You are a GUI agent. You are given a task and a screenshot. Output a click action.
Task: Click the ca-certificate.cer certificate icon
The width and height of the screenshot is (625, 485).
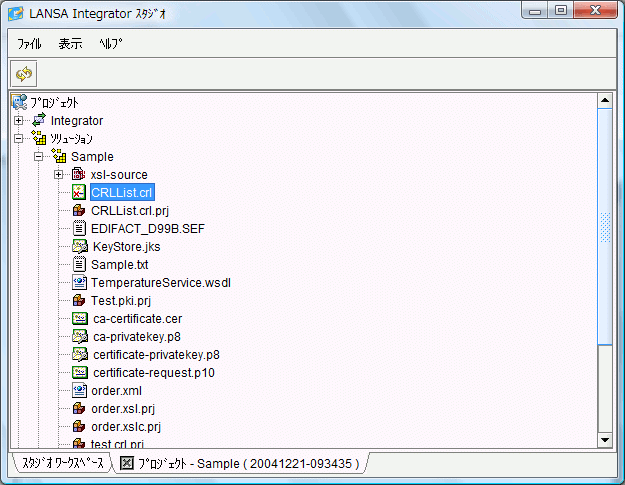(80, 318)
